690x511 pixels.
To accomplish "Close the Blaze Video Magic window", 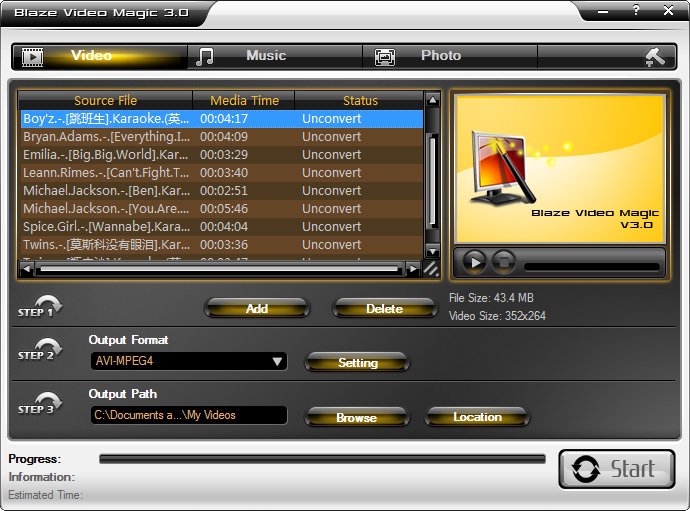I will (x=668, y=10).
